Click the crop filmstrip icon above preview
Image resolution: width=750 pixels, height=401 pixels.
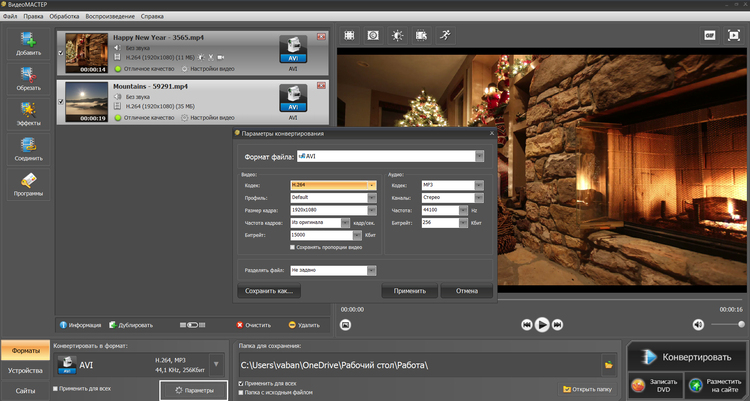pyautogui.click(x=350, y=35)
